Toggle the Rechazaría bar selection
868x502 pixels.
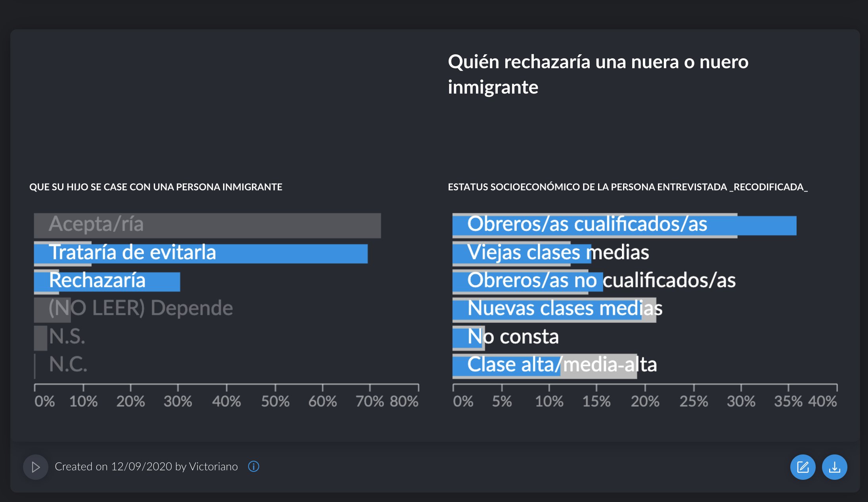107,282
